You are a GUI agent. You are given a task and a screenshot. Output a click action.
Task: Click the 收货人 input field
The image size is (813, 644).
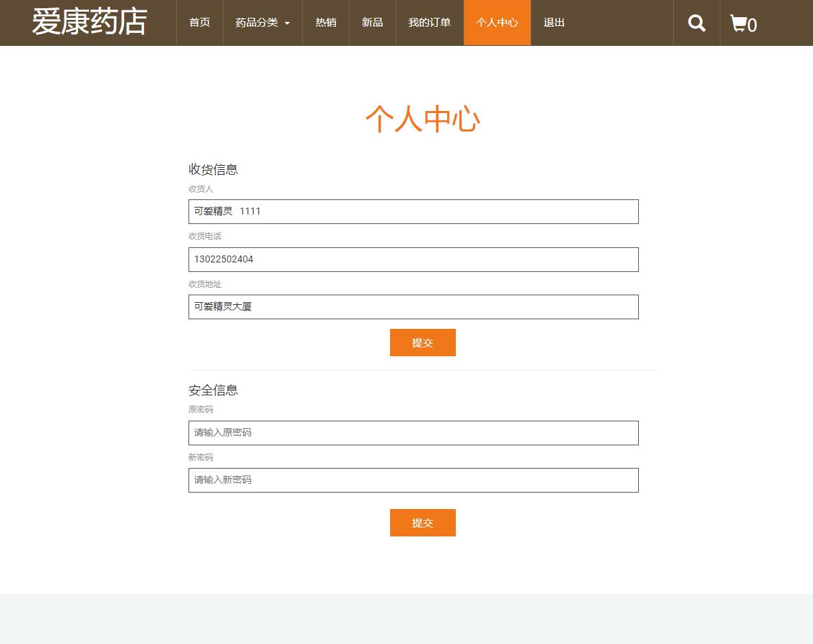(413, 211)
